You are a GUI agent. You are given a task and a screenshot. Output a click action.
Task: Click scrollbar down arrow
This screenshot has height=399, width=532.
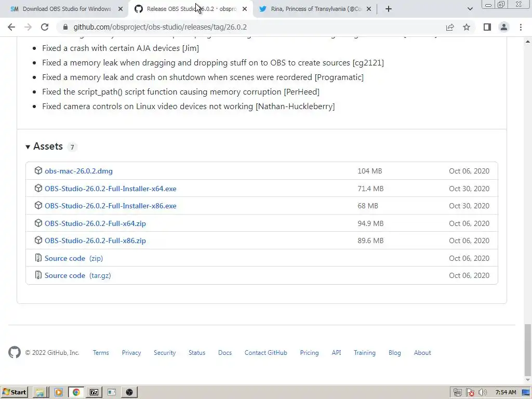click(x=528, y=380)
